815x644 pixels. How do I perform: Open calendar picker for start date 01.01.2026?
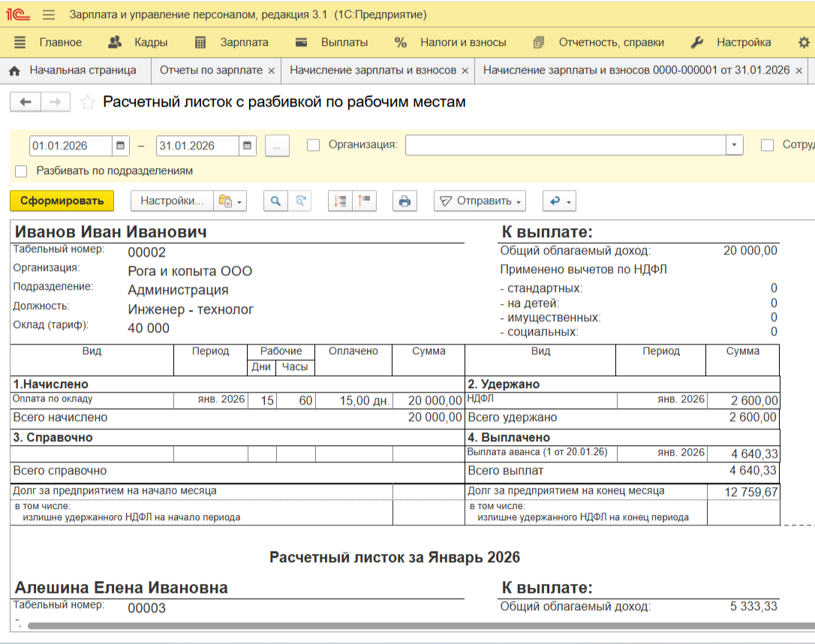(x=121, y=146)
